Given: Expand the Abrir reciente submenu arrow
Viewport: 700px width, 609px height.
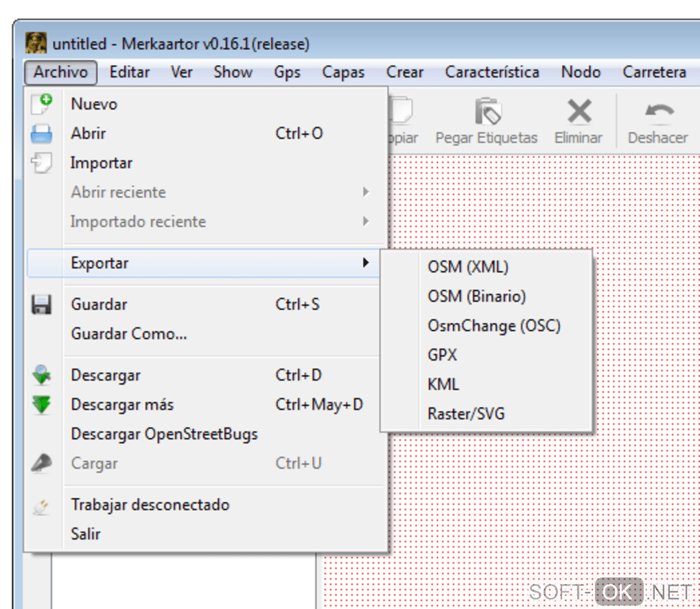Looking at the screenshot, I should point(366,192).
